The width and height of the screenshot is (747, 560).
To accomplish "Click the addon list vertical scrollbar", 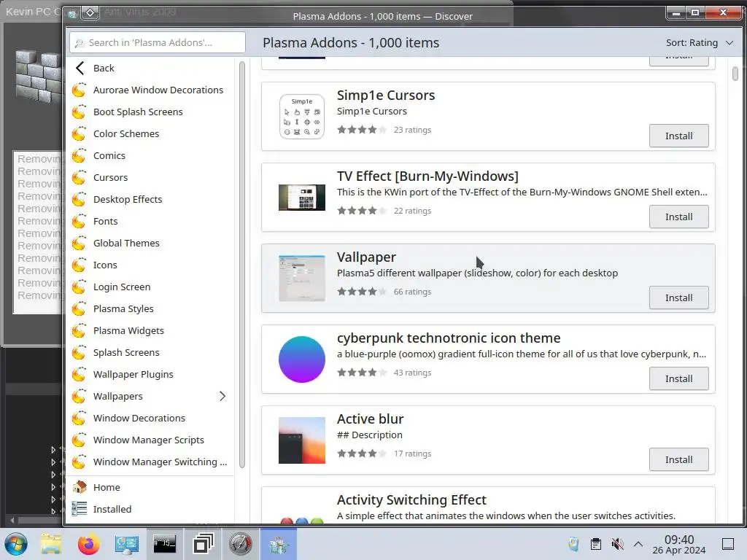I will coord(735,74).
